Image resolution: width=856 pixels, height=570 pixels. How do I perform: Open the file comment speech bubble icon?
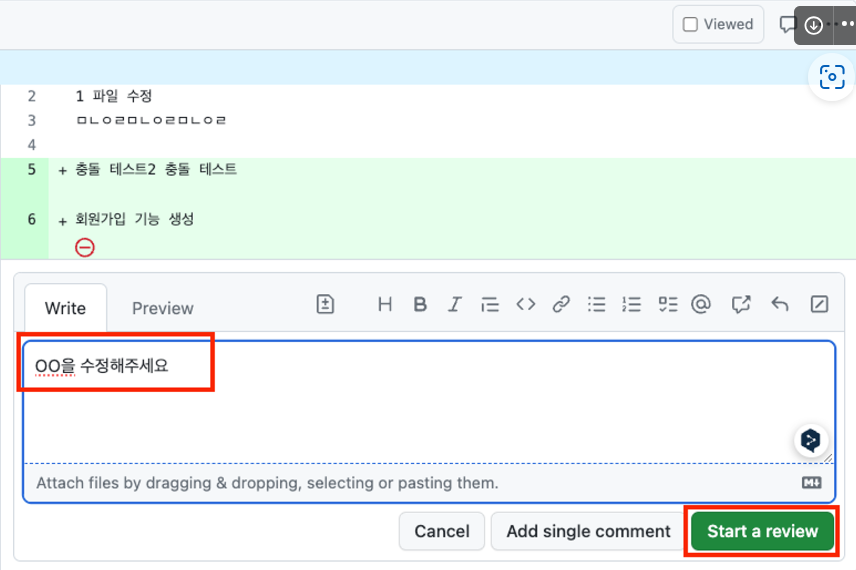click(787, 25)
